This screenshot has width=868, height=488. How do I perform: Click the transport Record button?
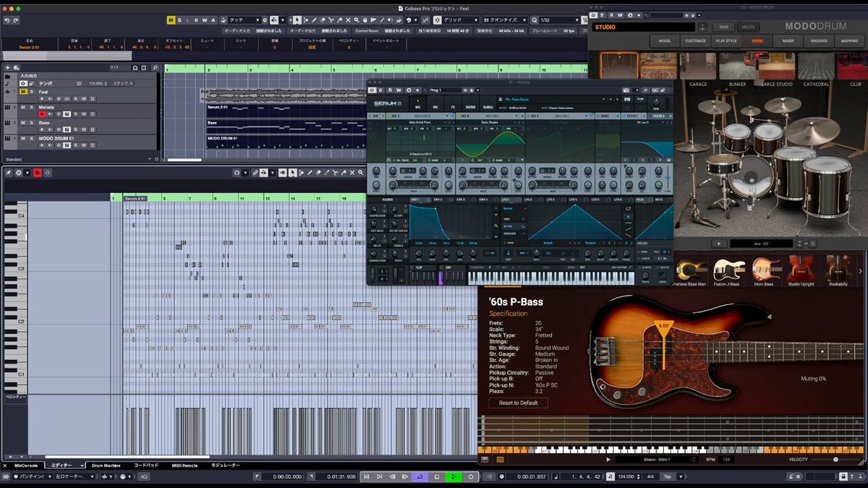[471, 477]
